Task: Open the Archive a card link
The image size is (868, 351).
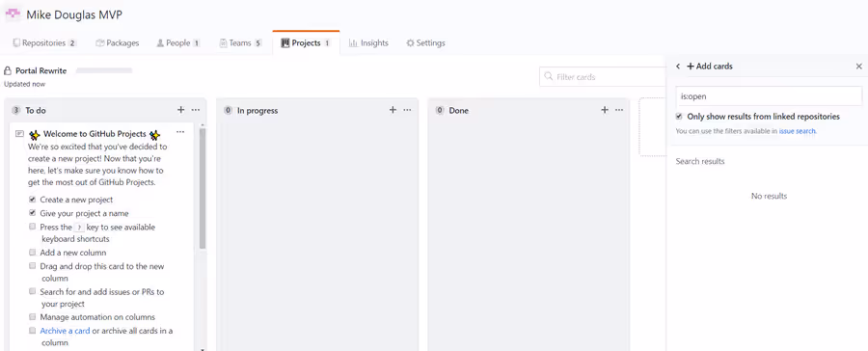Action: click(65, 331)
